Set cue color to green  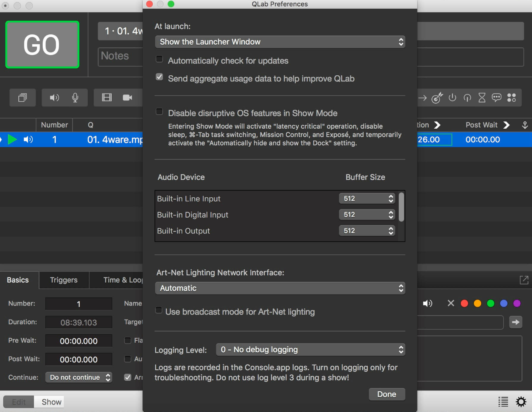(x=491, y=304)
